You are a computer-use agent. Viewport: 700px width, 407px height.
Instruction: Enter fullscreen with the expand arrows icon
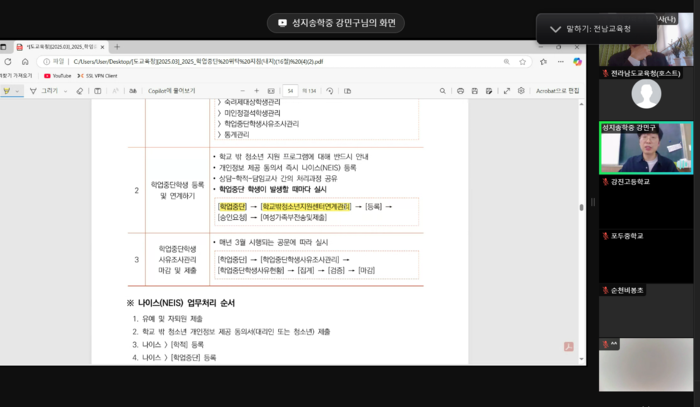505,91
